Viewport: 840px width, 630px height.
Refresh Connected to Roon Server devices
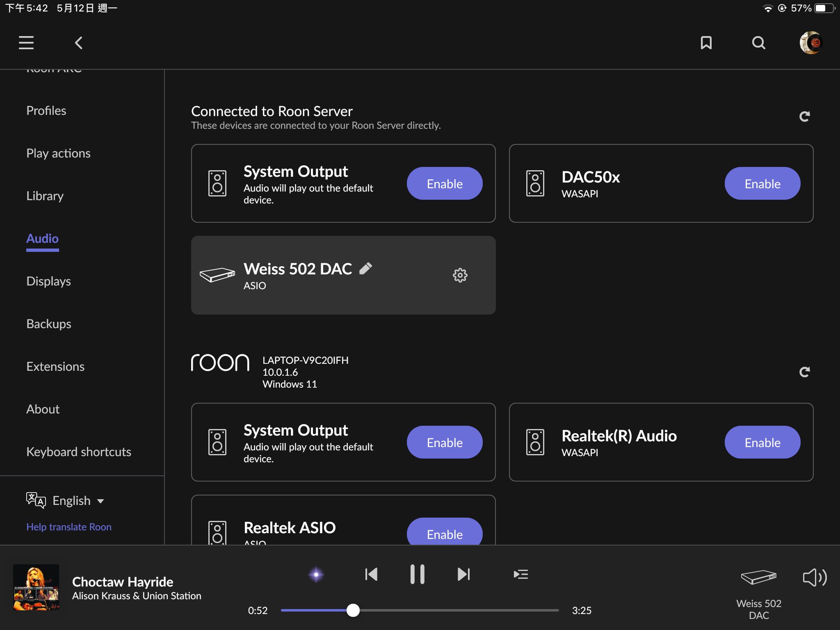coord(804,116)
